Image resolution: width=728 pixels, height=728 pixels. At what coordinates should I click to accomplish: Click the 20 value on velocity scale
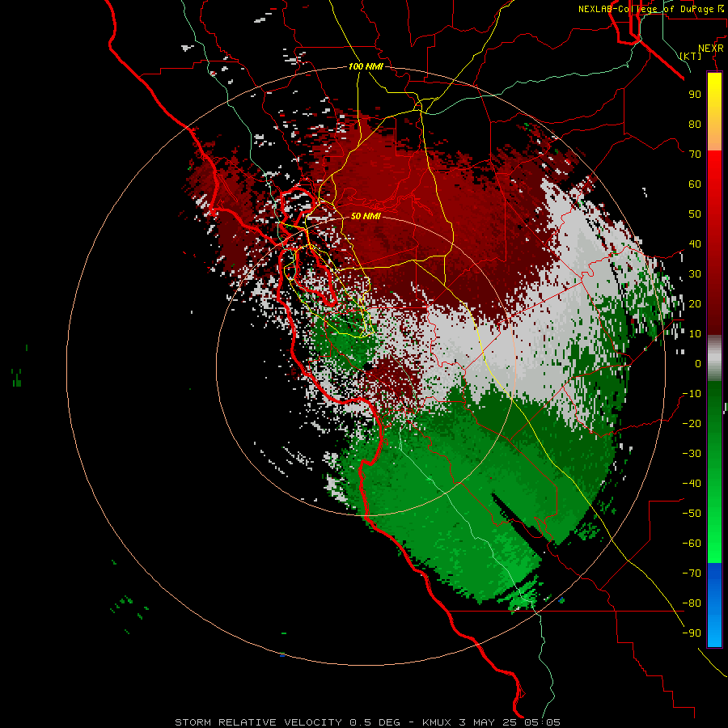(695, 303)
